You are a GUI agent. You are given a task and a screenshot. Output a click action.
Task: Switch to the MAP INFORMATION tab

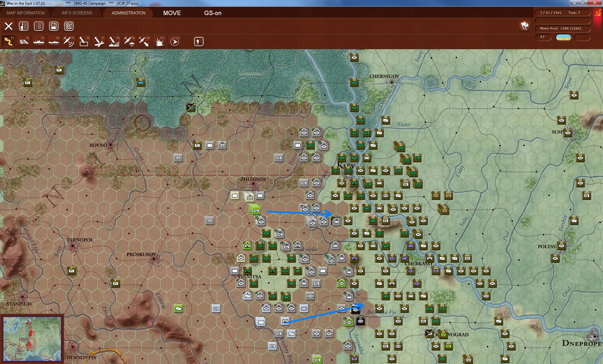pyautogui.click(x=25, y=13)
